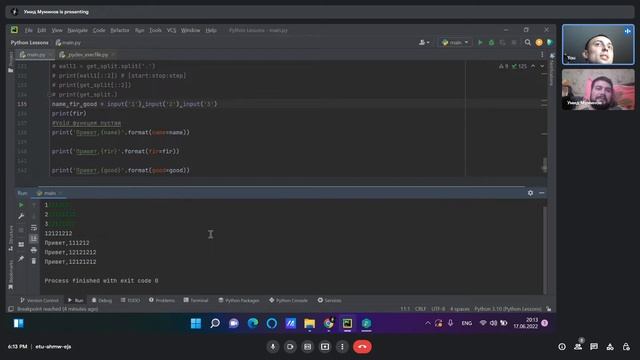
Task: Click the second participant's video tile
Action: tap(598, 89)
